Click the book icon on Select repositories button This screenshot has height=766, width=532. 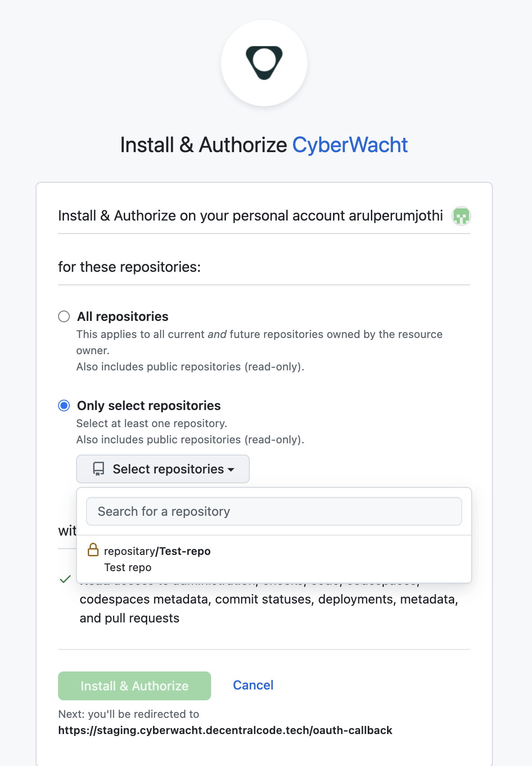(x=99, y=469)
